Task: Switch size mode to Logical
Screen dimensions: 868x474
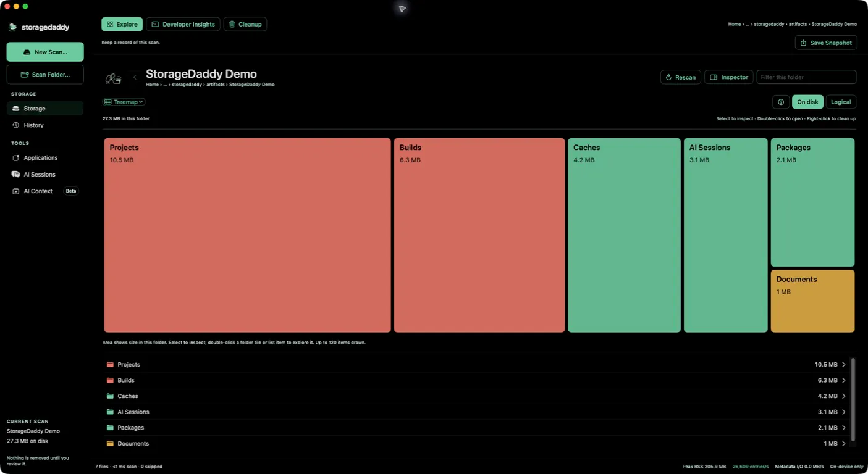Action: (841, 102)
